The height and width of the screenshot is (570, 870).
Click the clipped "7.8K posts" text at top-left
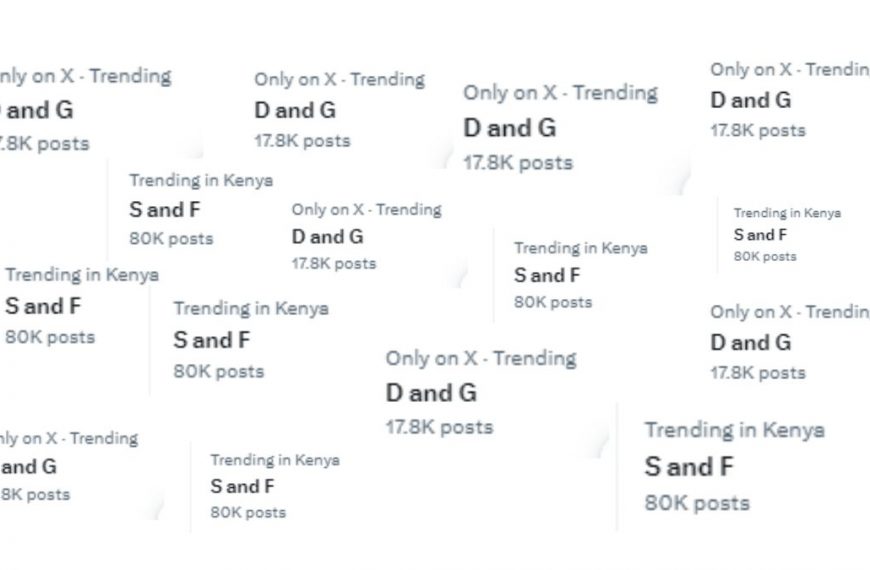pos(44,143)
